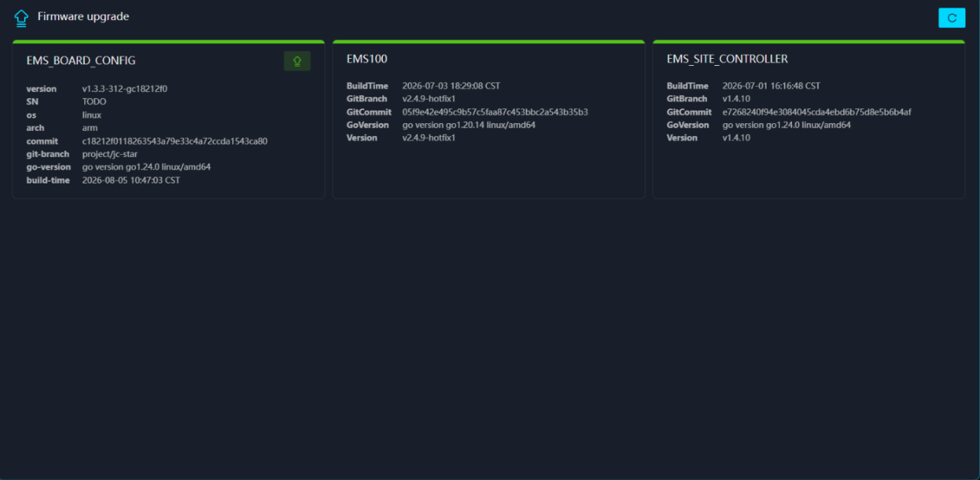Click the build-time value 2026-08-05 10:47:03 CST

point(131,180)
